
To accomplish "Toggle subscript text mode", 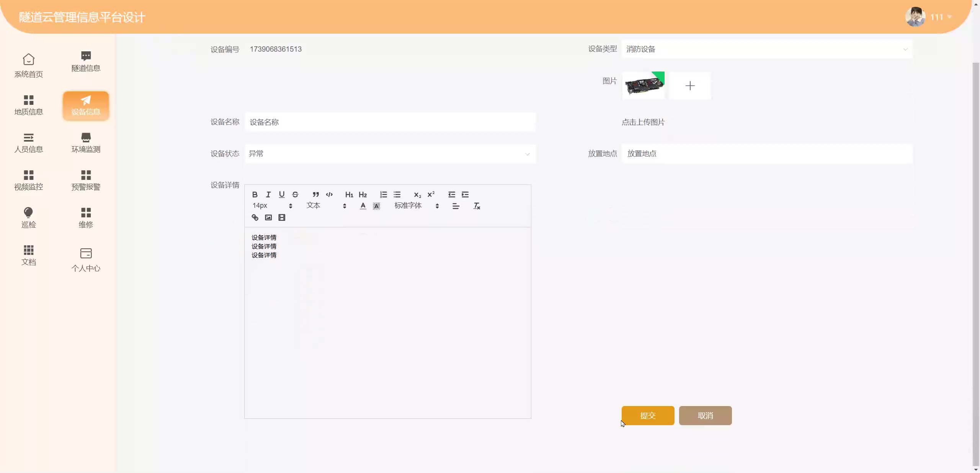I will pos(417,194).
